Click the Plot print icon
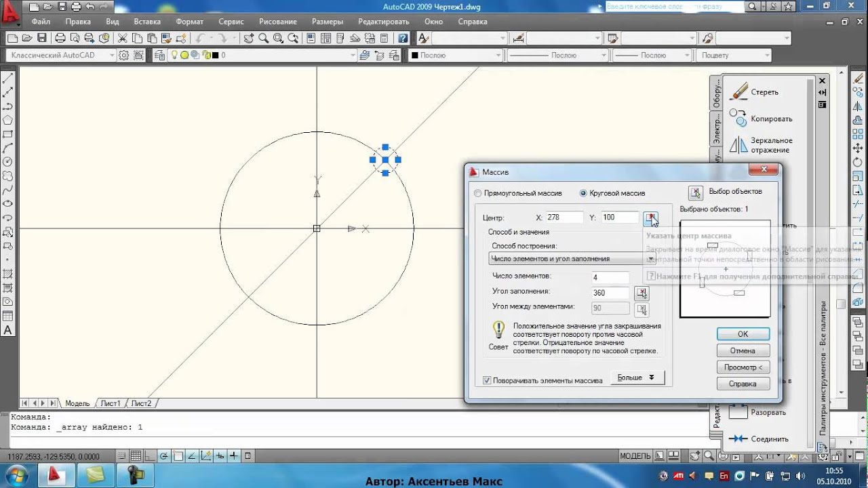This screenshot has width=868, height=488. click(60, 38)
